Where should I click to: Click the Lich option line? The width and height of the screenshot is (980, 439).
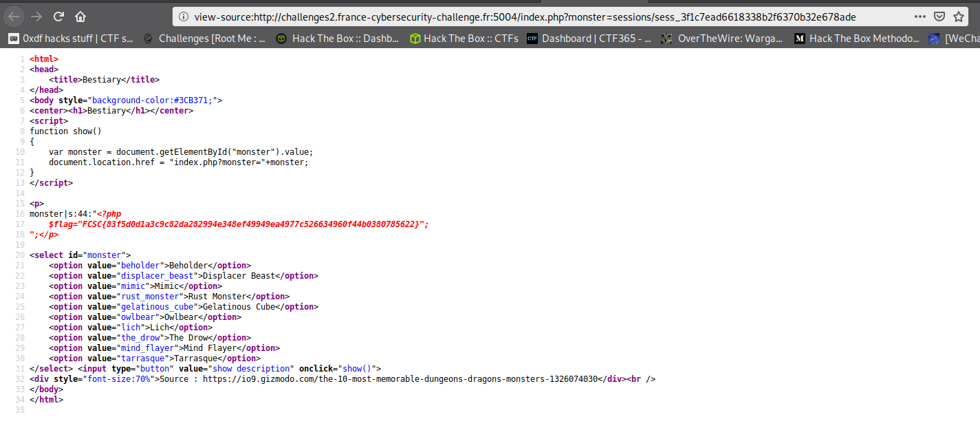click(x=131, y=328)
